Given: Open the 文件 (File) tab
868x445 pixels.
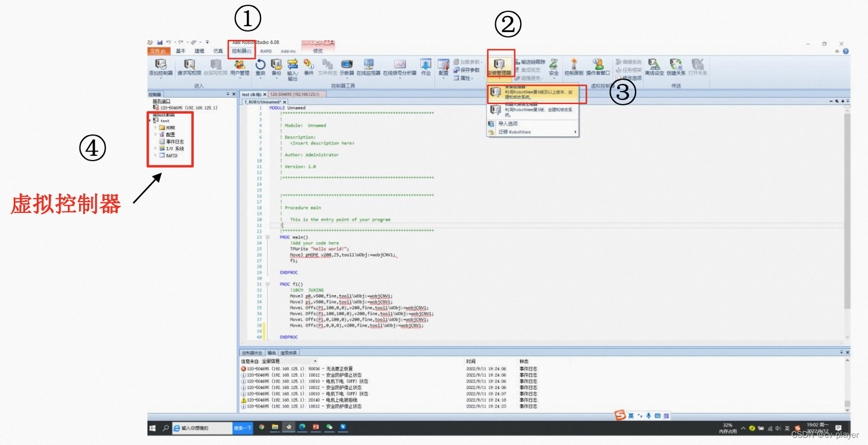Looking at the screenshot, I should coord(158,51).
